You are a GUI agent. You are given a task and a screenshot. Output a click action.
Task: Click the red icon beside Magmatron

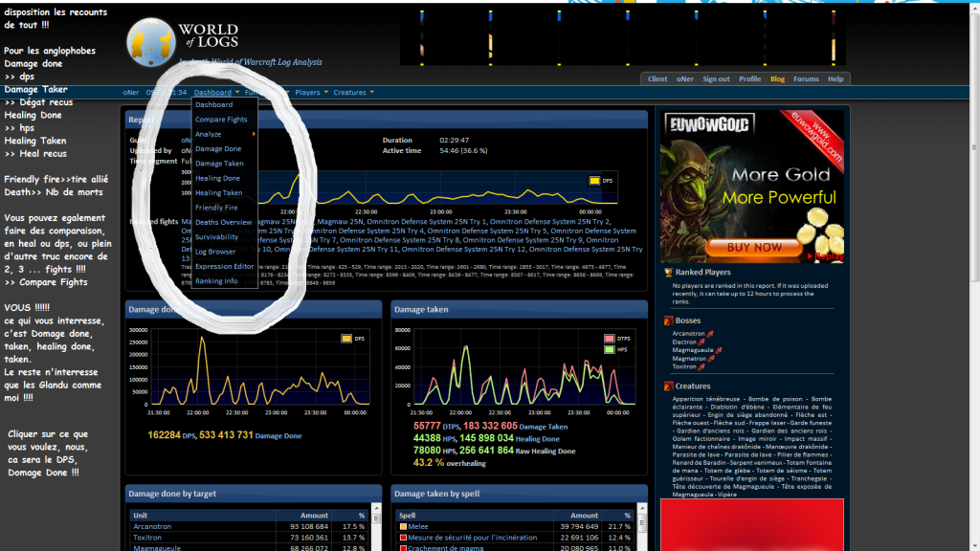coord(711,359)
